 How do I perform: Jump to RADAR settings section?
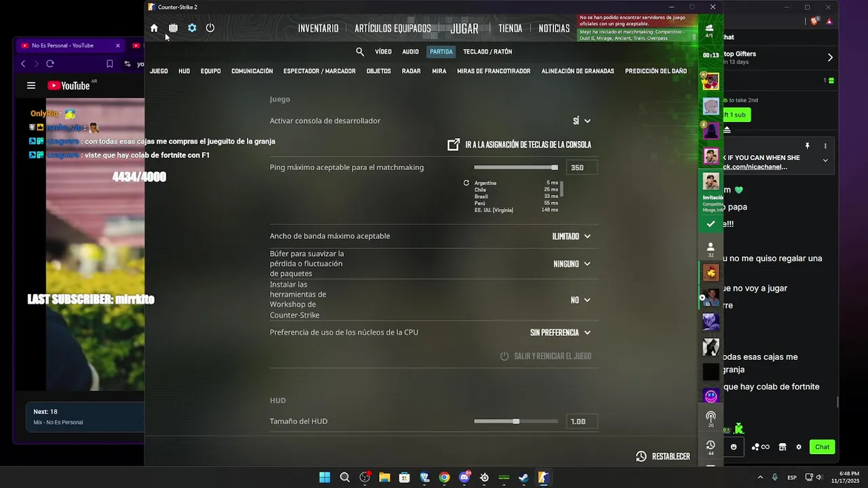click(x=411, y=71)
